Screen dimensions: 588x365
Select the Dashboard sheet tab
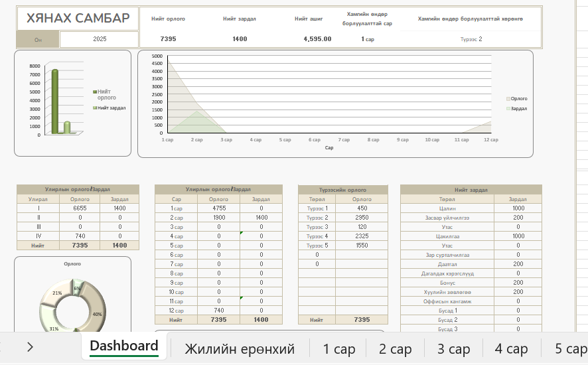pyautogui.click(x=124, y=346)
